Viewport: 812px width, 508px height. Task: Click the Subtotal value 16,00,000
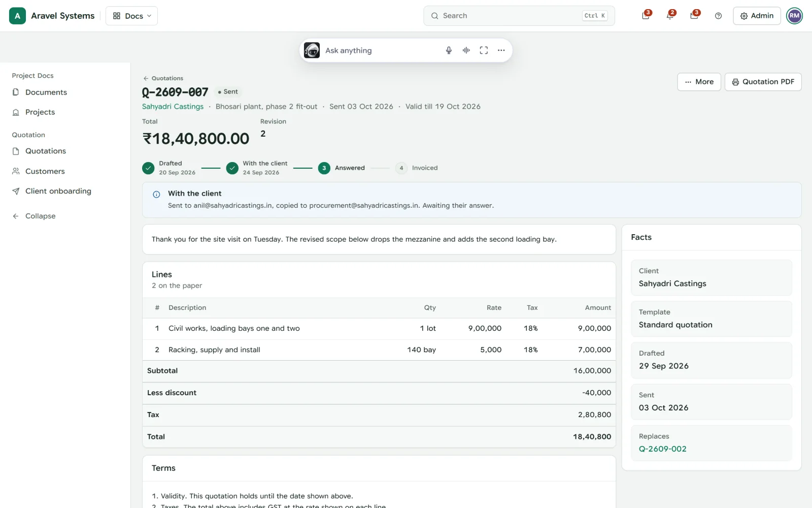coord(592,371)
